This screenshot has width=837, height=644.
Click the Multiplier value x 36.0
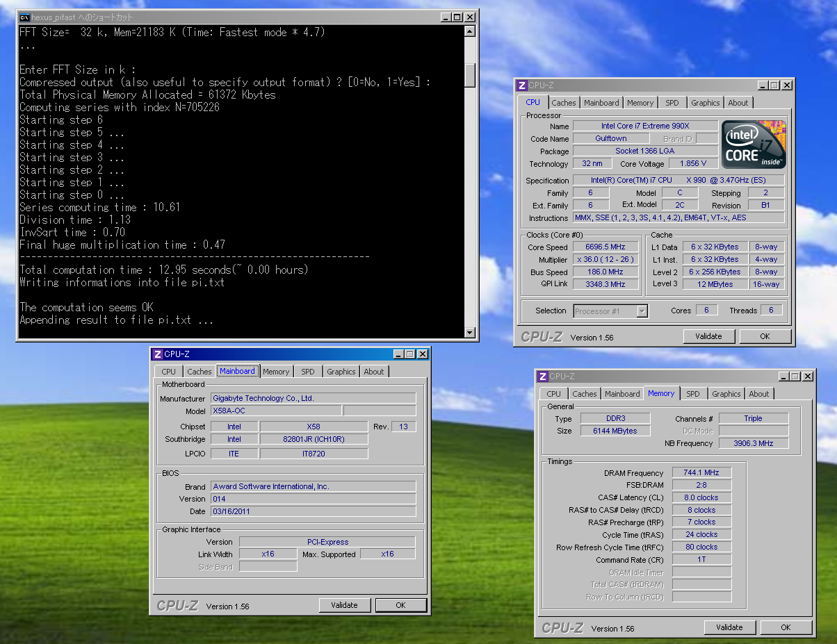pyautogui.click(x=606, y=259)
